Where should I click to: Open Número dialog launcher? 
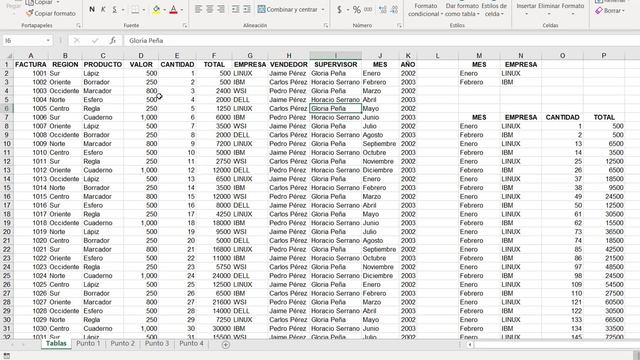point(399,25)
